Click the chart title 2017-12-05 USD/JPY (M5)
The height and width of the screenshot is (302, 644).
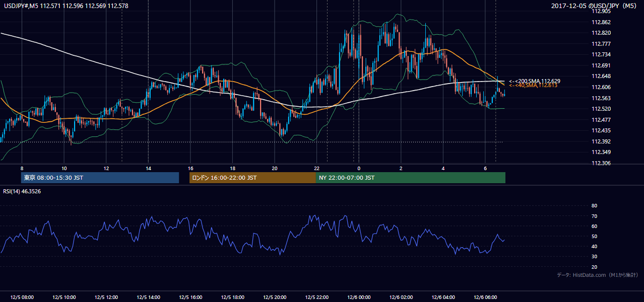coord(595,6)
